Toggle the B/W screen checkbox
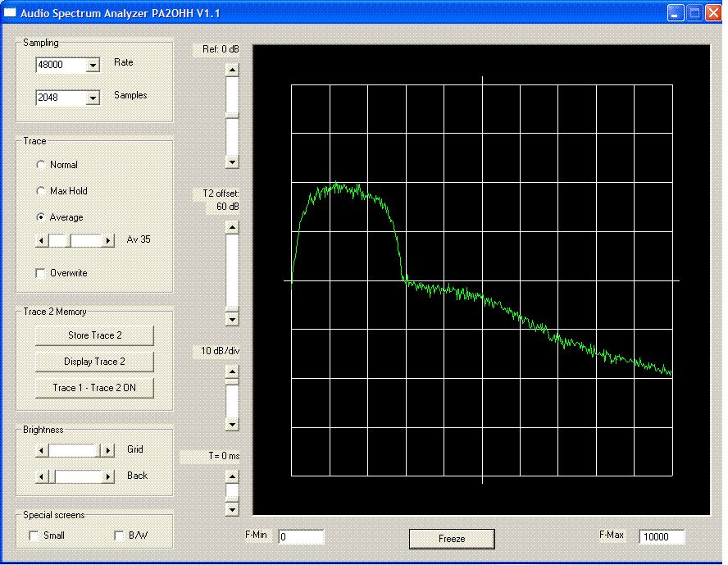728x565 pixels. (120, 535)
